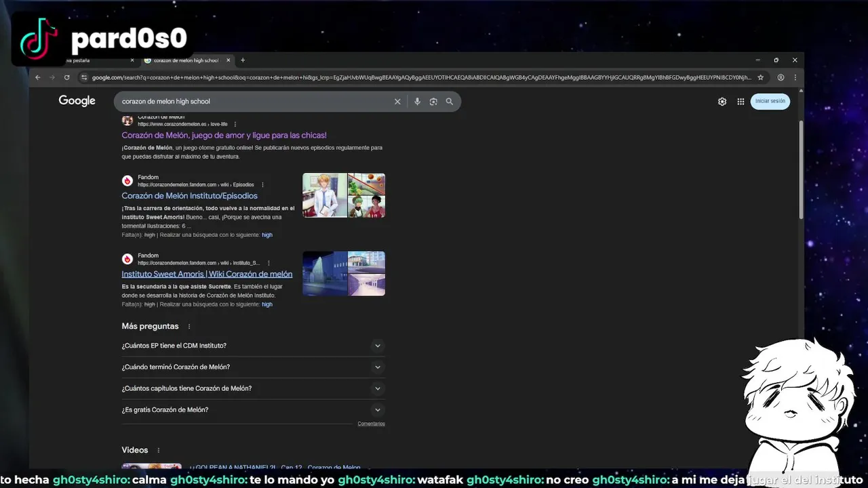Clear the search box with X icon
The width and height of the screenshot is (868, 488).
(x=397, y=102)
